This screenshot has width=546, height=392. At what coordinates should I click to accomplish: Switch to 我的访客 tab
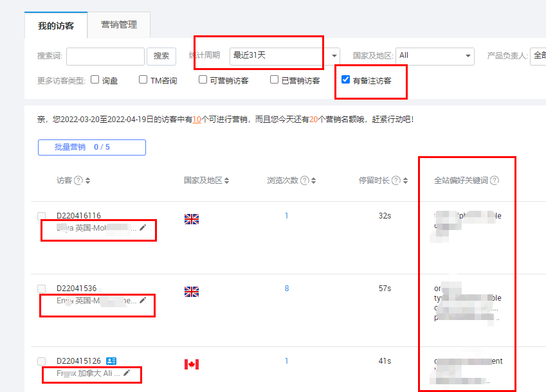click(x=56, y=26)
